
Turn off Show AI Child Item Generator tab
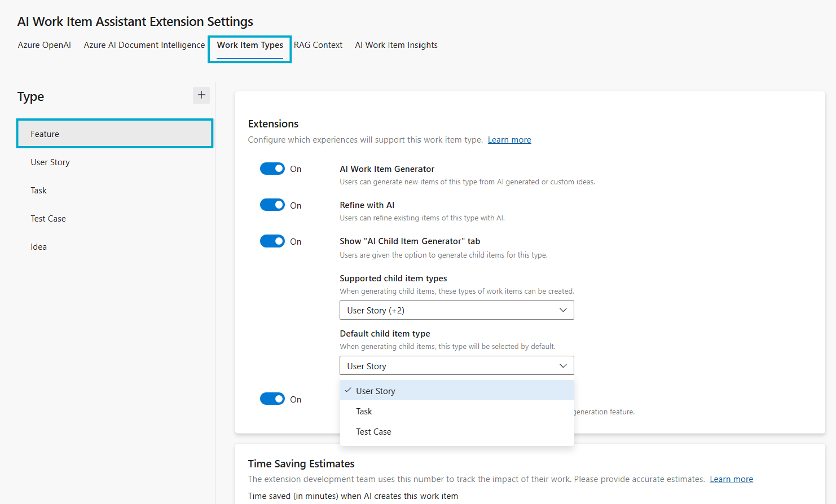pos(272,241)
